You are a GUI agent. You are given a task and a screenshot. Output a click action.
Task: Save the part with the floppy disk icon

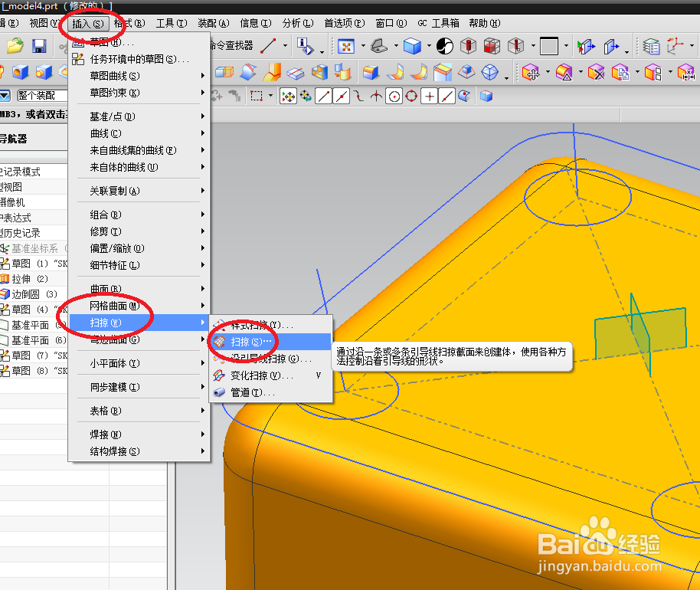tap(39, 46)
